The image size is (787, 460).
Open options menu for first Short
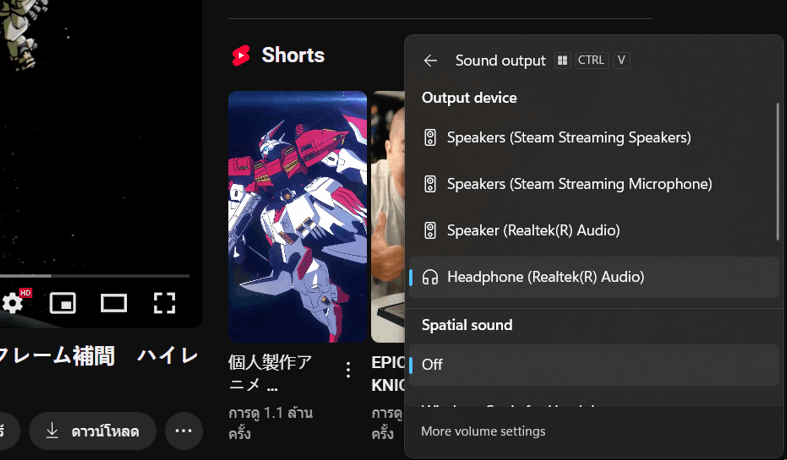coord(348,370)
